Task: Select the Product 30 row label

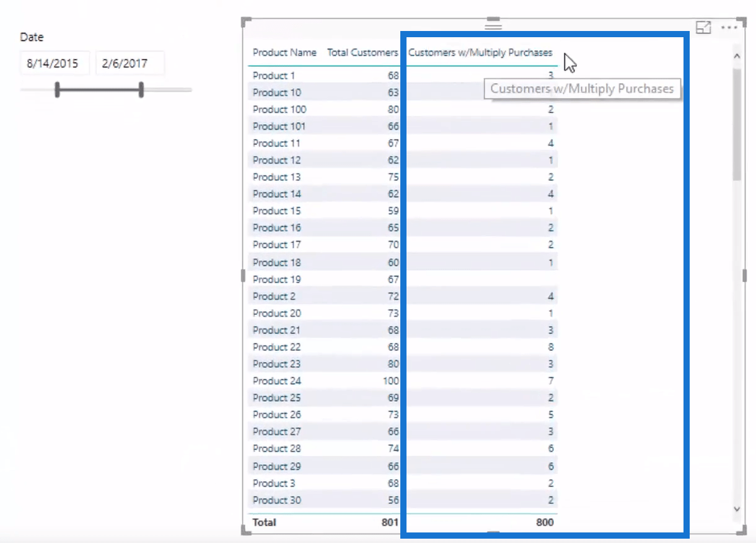Action: 277,500
